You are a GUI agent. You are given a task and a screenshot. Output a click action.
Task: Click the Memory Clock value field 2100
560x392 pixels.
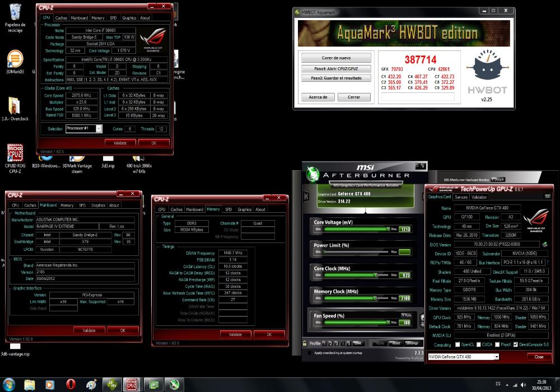pyautogui.click(x=405, y=298)
